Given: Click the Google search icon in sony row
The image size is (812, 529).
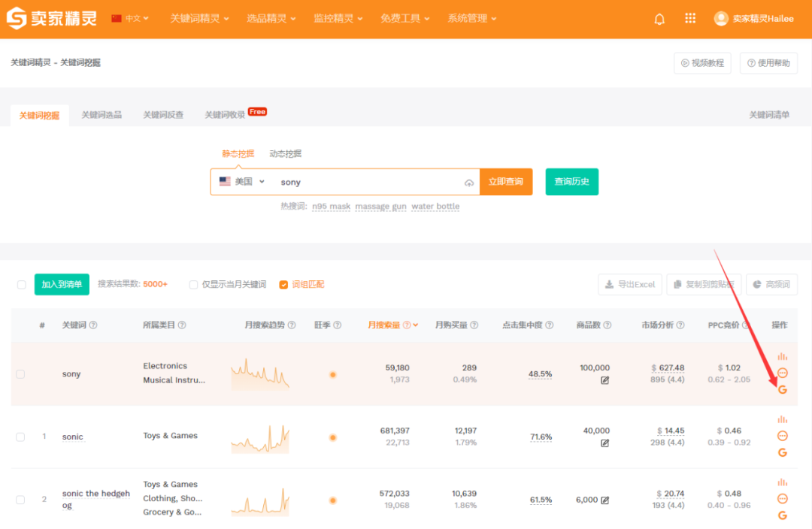Looking at the screenshot, I should pyautogui.click(x=783, y=389).
